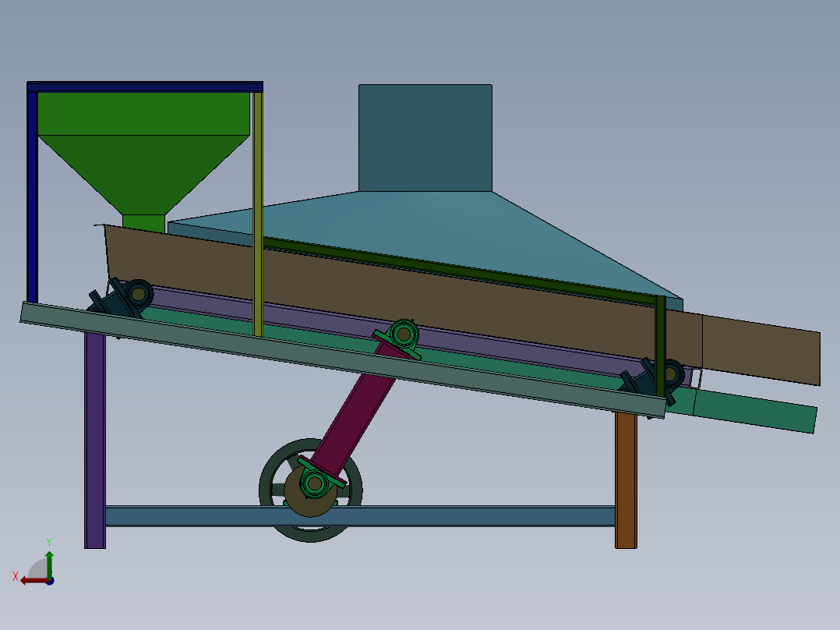This screenshot has height=630, width=840.
Task: Select green bearing at connecting rod top
Action: coord(404,335)
